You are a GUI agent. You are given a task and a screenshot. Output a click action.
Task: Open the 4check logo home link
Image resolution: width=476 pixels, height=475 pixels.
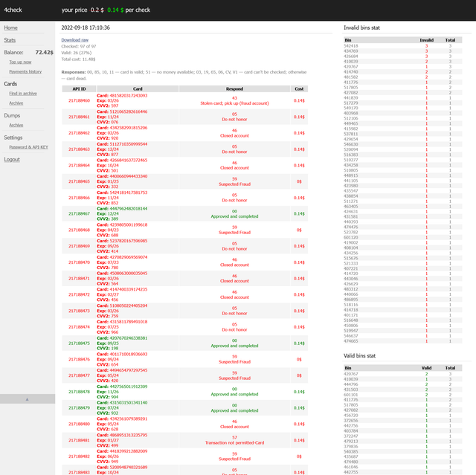(x=13, y=10)
